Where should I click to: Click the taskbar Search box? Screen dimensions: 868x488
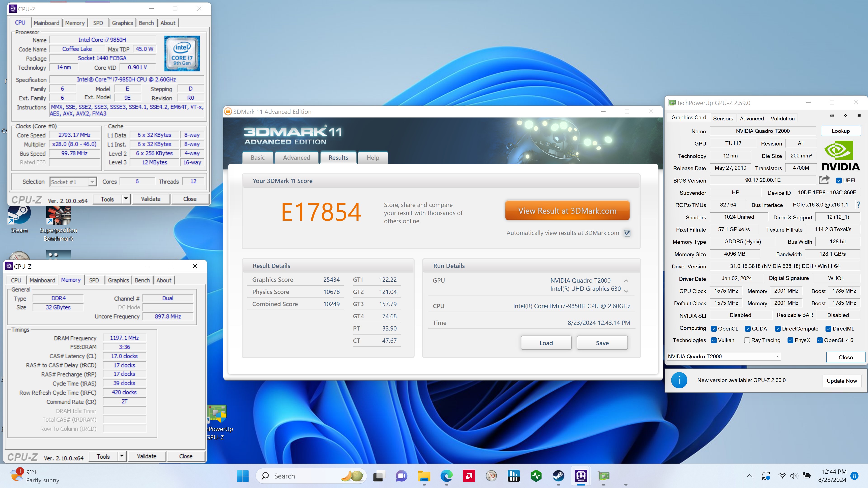[311, 476]
